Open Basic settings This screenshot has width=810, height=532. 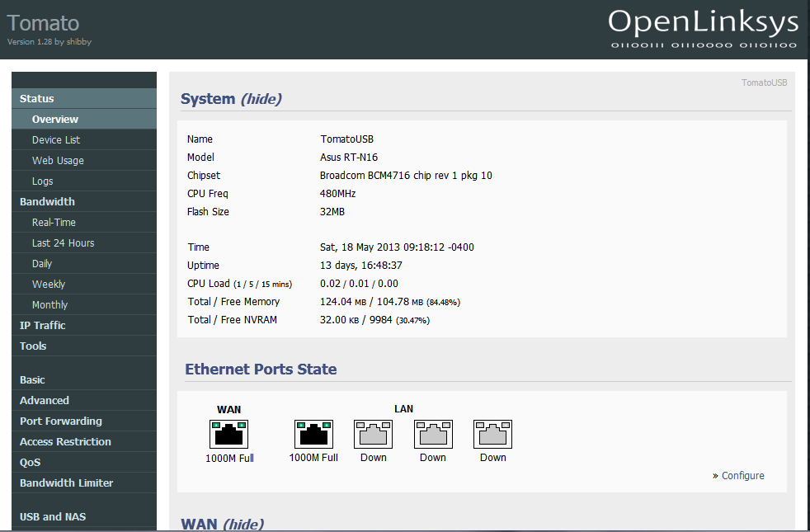coord(84,380)
